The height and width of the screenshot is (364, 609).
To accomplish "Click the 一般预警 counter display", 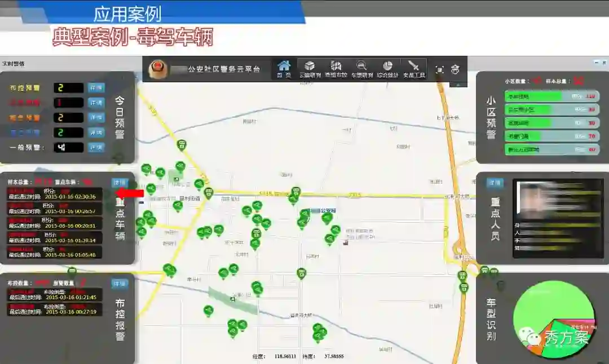I will click(68, 148).
